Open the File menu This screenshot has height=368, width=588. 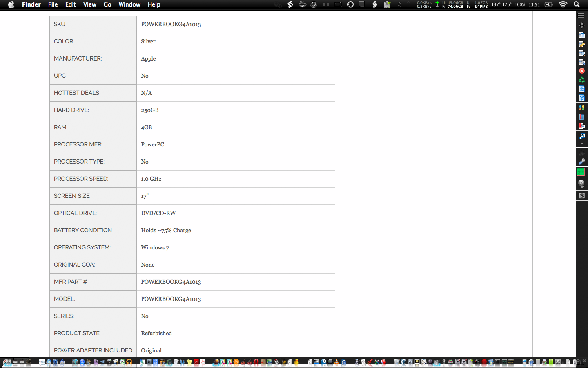tap(53, 4)
